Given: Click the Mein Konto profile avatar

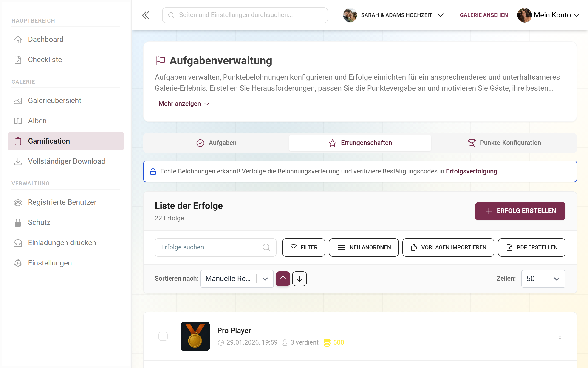Looking at the screenshot, I should point(524,15).
